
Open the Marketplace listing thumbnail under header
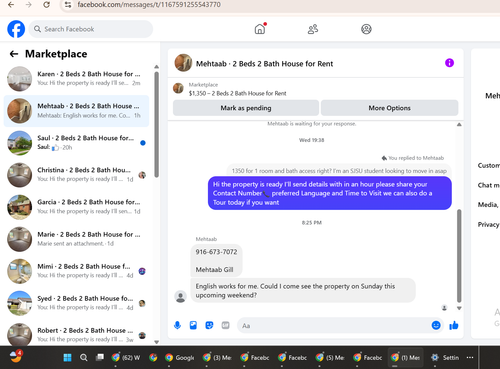pos(178,88)
